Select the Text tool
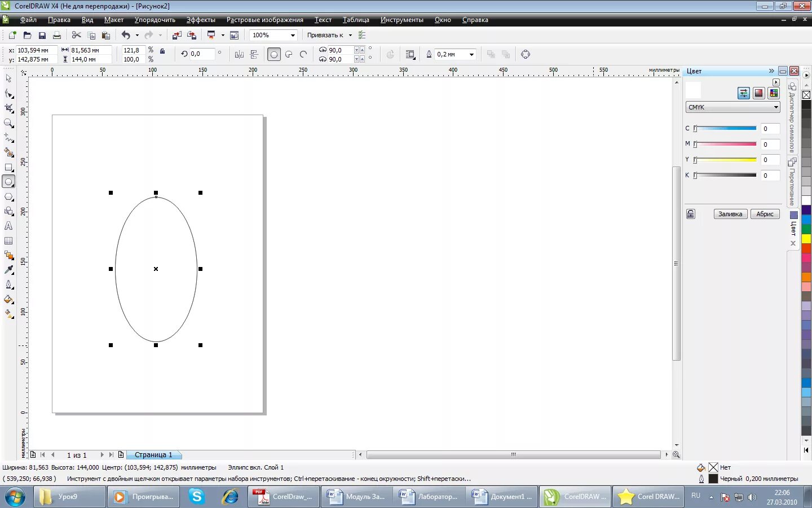The image size is (812, 508). (8, 226)
